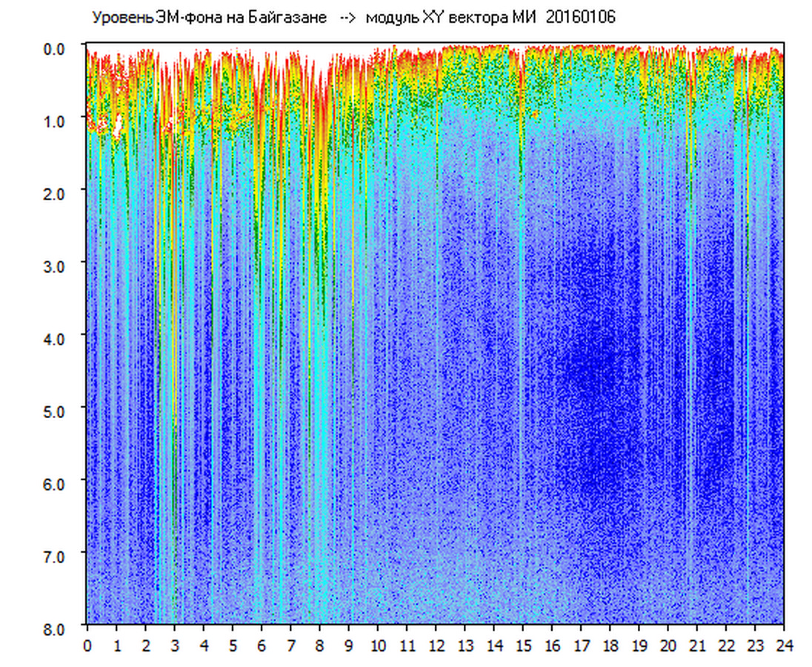Click the 5.0 tick label on y-axis
812x667 pixels.
56,411
